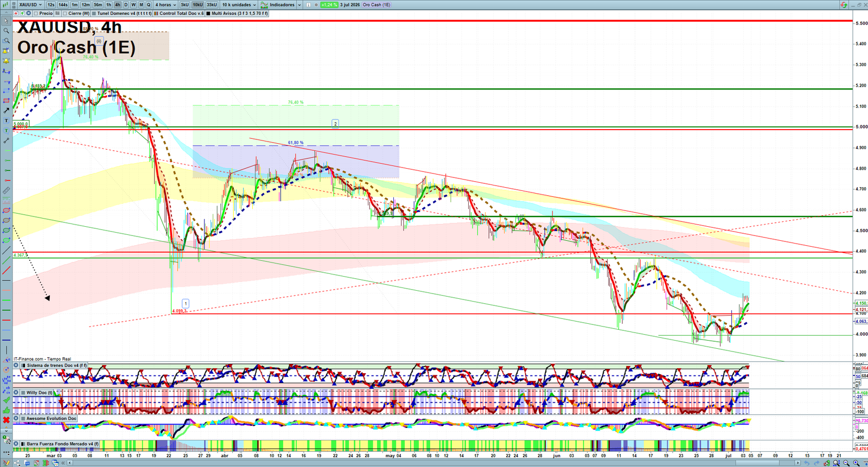The image size is (868, 467).
Task: Open the dropdown arrow next to Indicadores
Action: (299, 4)
